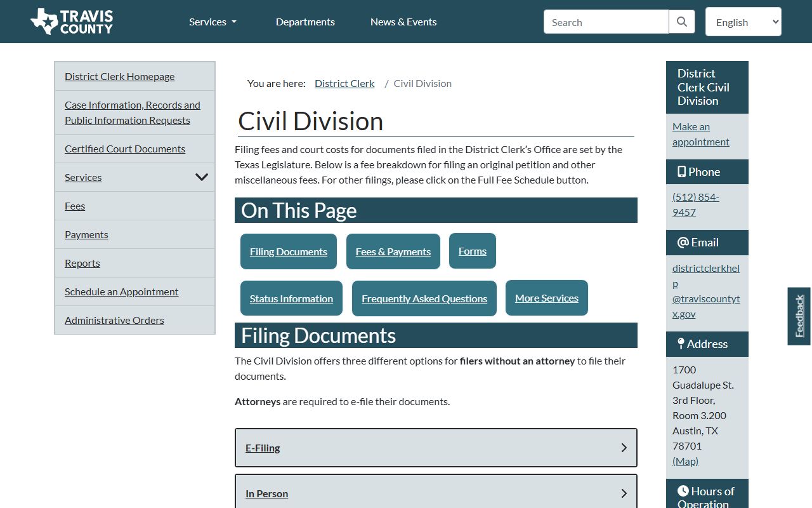This screenshot has width=812, height=508.
Task: Open the (Map) address link
Action: [x=685, y=461]
